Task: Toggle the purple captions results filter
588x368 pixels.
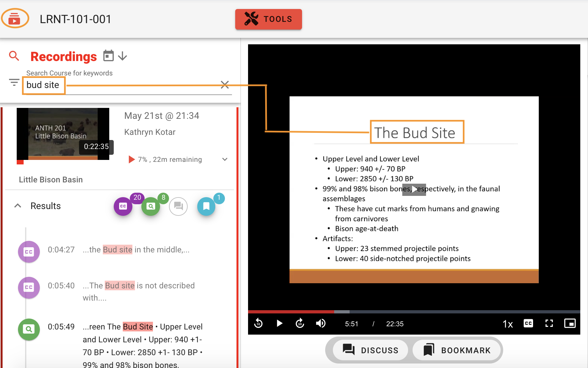Action: pyautogui.click(x=123, y=206)
